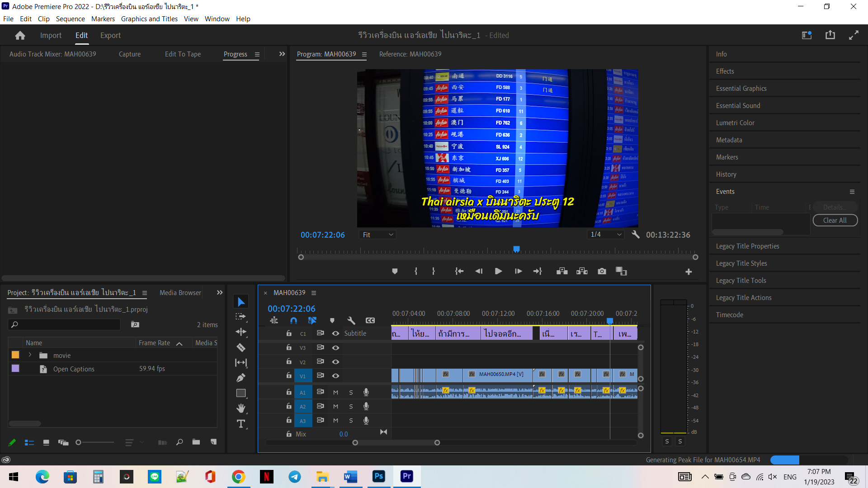Open Program monitor panel menu
868x488 pixels.
364,54
